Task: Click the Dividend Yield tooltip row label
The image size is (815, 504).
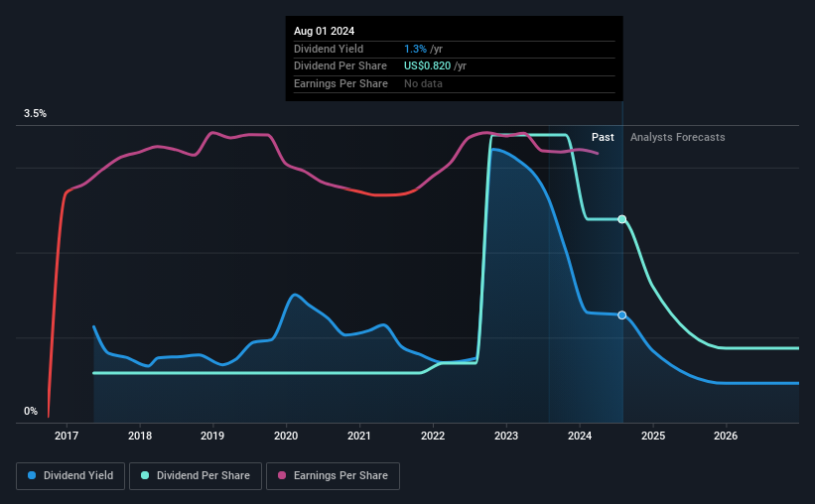Action: pyautogui.click(x=329, y=49)
